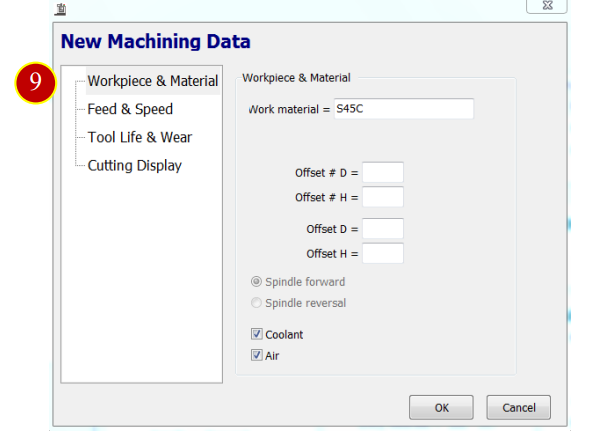
Task: Go to Tool Life & Wear settings
Action: (x=140, y=137)
